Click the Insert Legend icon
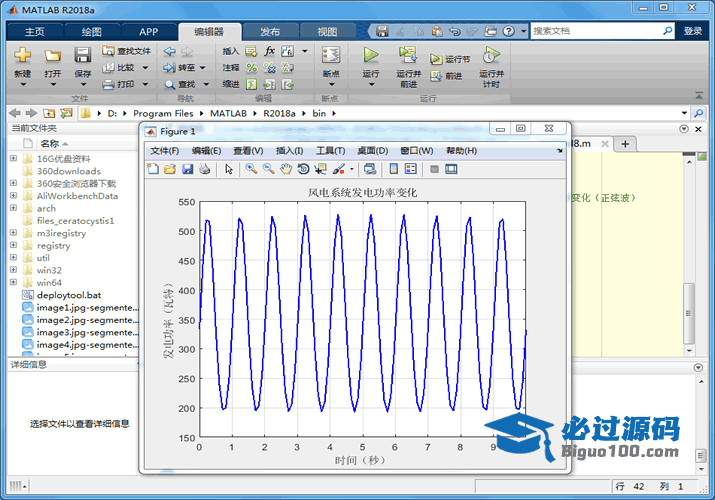The image size is (715, 500). pyautogui.click(x=411, y=169)
